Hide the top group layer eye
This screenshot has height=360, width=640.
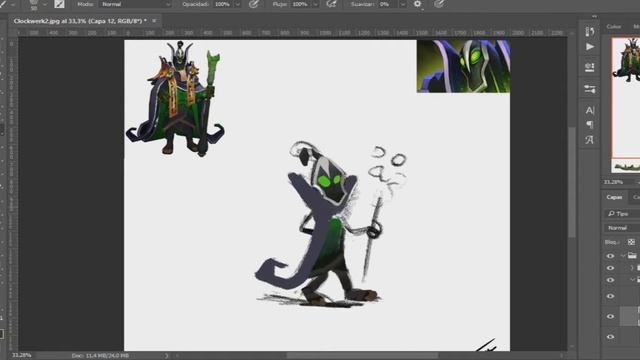coord(611,256)
